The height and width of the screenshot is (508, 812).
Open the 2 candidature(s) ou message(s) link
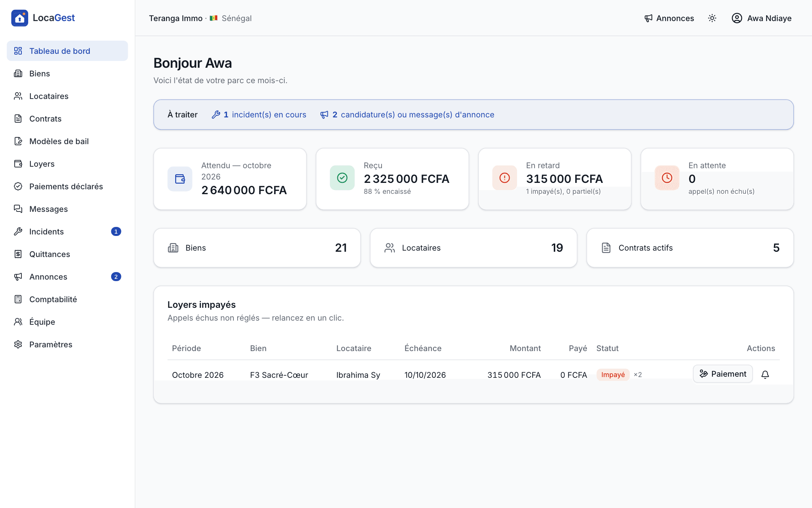tap(407, 115)
